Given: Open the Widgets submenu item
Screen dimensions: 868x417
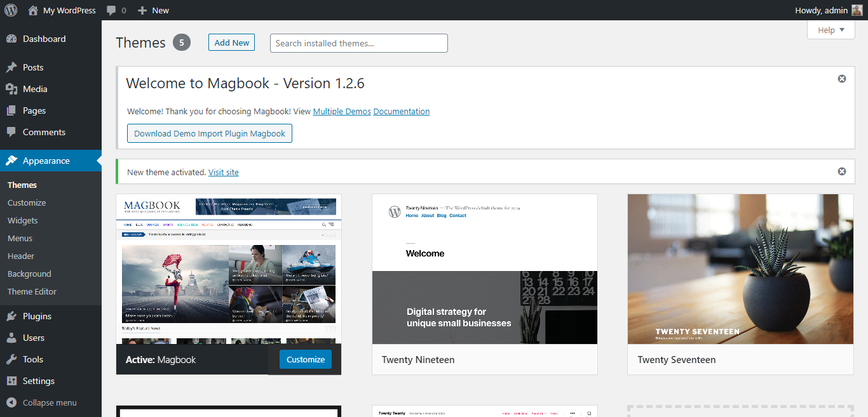Looking at the screenshot, I should [23, 220].
